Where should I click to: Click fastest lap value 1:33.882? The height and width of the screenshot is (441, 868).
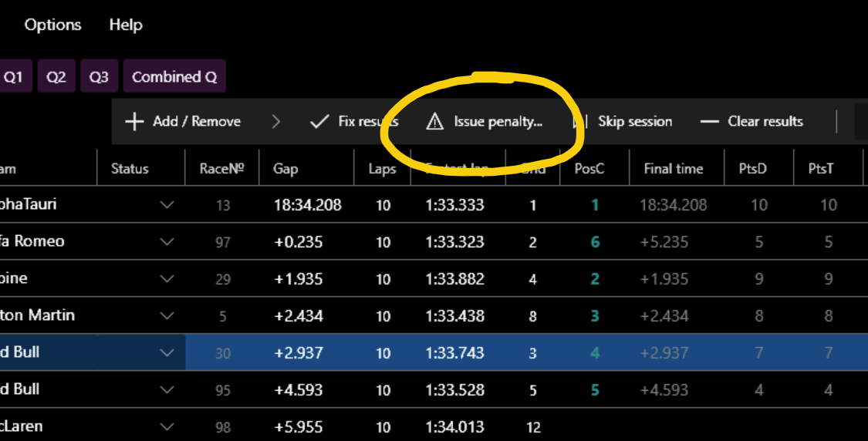pos(454,279)
